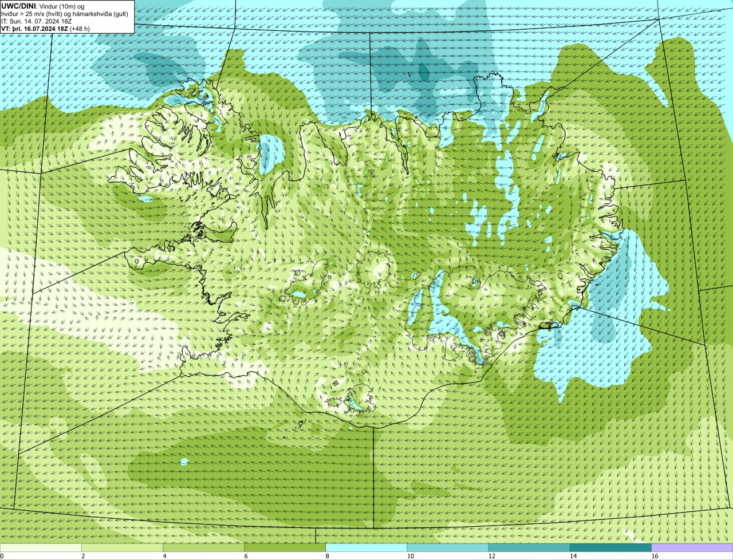Viewport: 733px width, 560px height.
Task: Click the legend scale label "16"
Action: 655,556
